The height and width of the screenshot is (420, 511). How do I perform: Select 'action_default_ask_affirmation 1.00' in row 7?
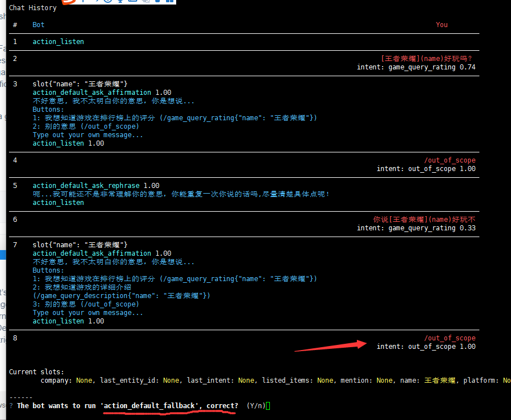(102, 253)
